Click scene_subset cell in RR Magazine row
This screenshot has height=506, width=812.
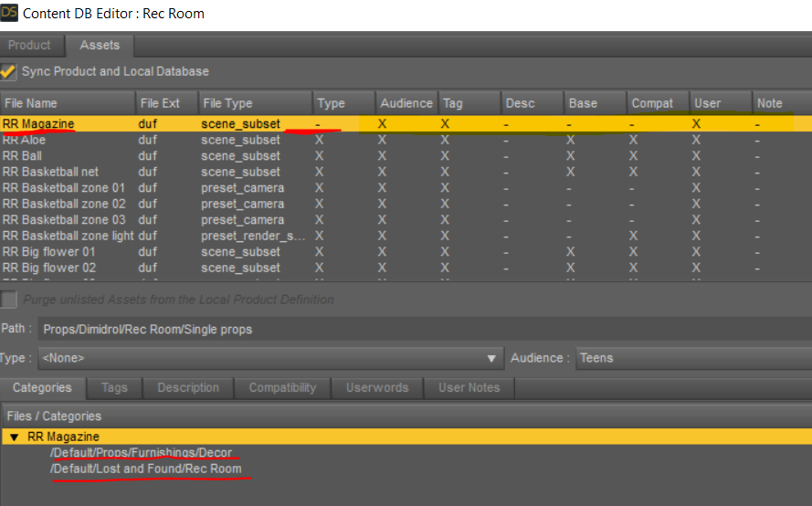[241, 124]
